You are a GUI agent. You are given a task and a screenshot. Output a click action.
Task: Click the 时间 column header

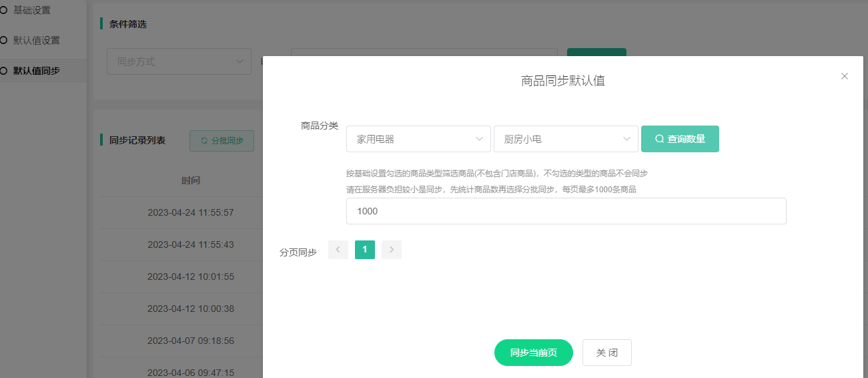(x=191, y=180)
